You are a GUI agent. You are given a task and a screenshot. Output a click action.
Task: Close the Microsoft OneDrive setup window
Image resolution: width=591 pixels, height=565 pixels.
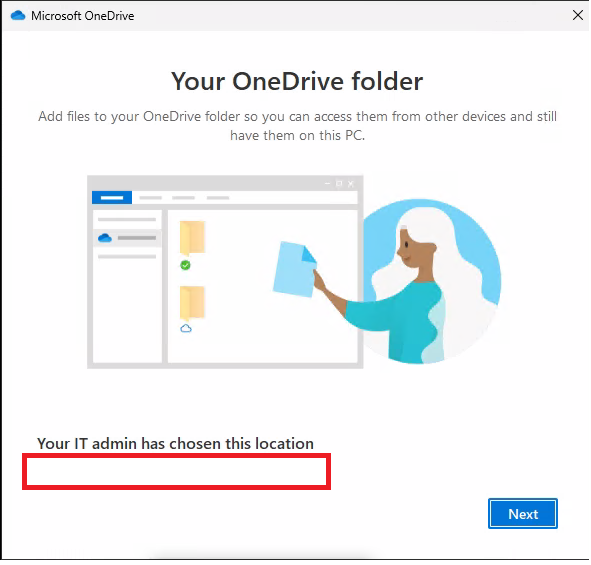[577, 15]
